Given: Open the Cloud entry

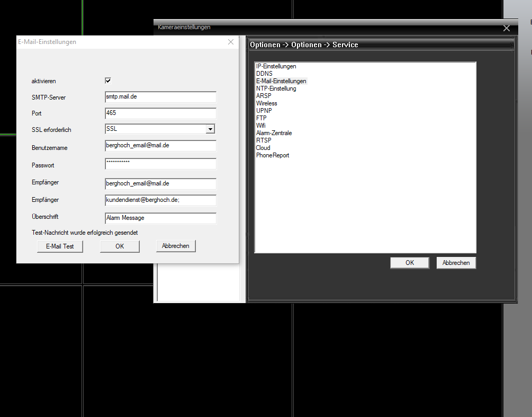Looking at the screenshot, I should (263, 148).
